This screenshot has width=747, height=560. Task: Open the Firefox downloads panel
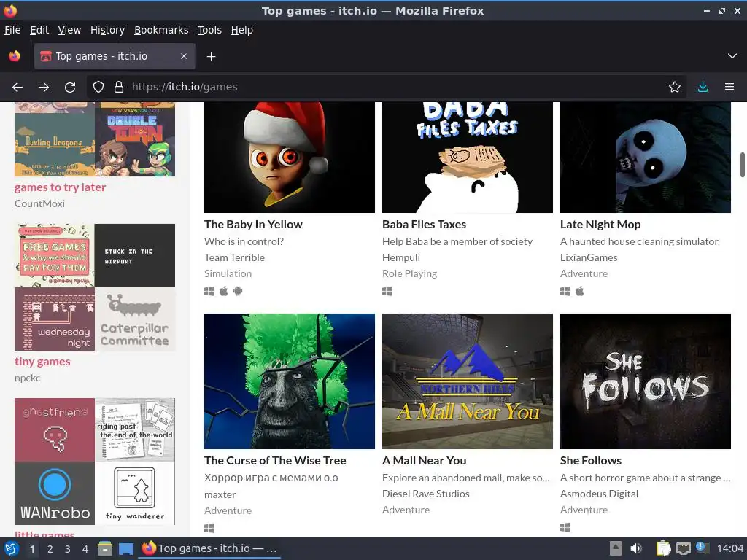[x=703, y=87]
